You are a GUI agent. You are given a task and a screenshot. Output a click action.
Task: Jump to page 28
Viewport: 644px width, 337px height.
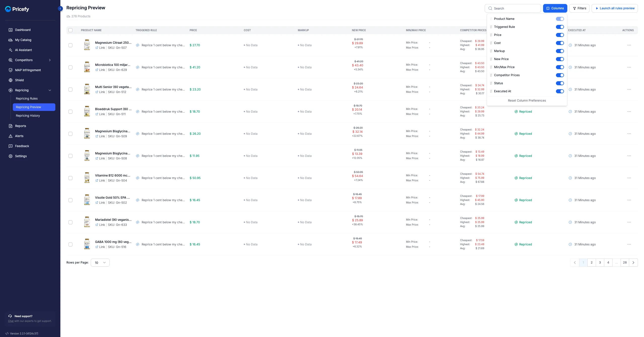click(625, 263)
